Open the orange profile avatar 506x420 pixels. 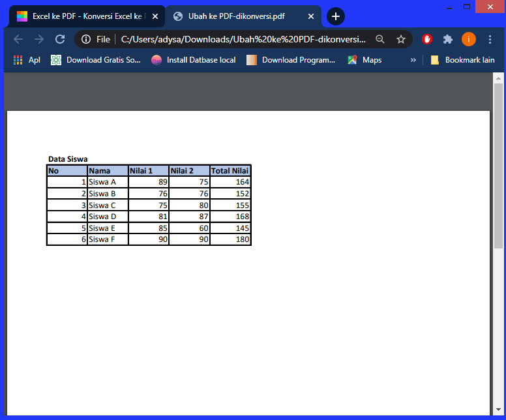[468, 39]
